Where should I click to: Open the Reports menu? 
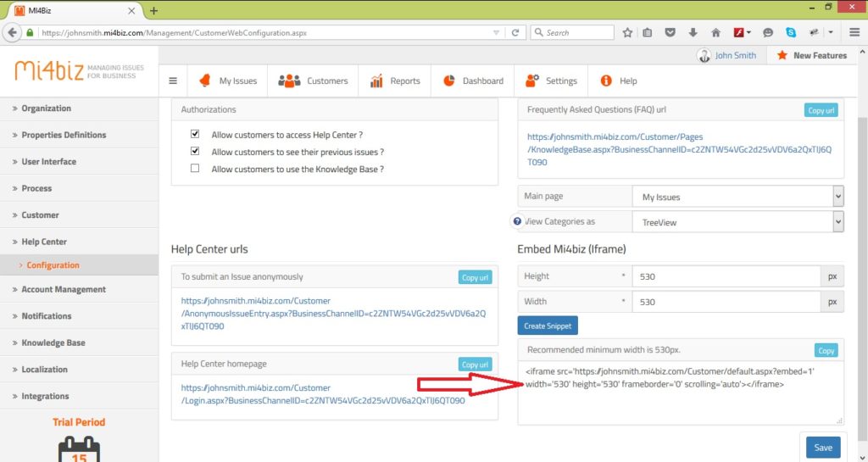pyautogui.click(x=395, y=81)
